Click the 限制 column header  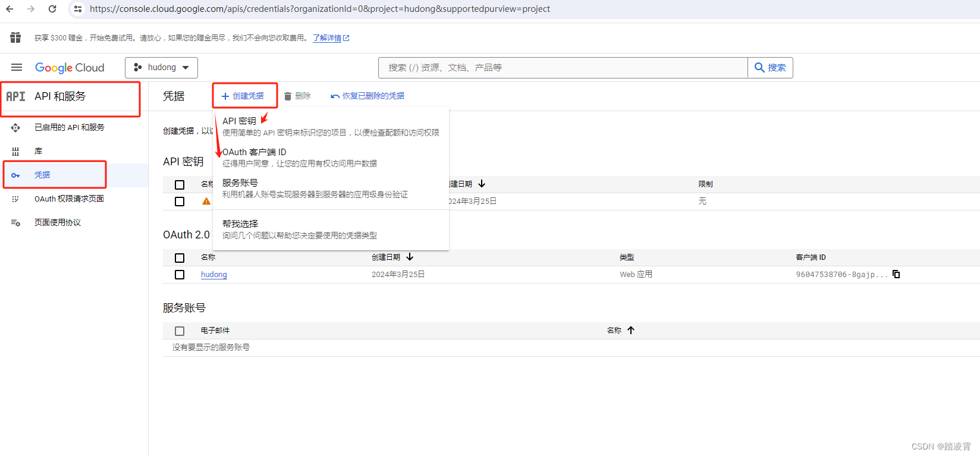tap(705, 184)
